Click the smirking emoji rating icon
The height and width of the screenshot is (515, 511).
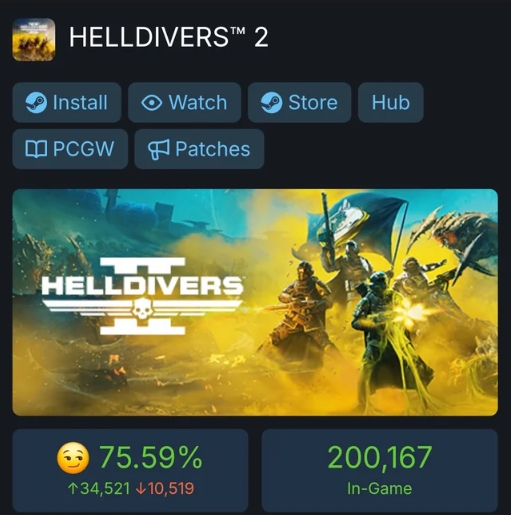coord(73,458)
